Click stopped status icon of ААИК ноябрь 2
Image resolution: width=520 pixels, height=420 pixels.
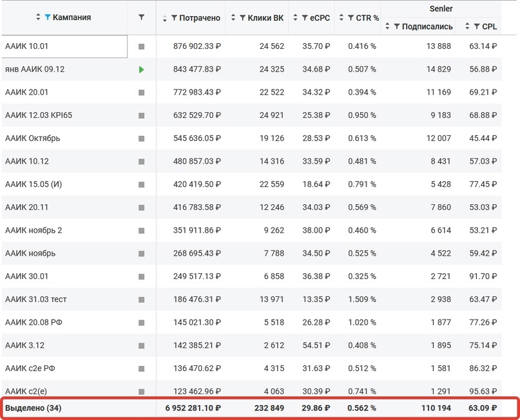[x=142, y=231]
